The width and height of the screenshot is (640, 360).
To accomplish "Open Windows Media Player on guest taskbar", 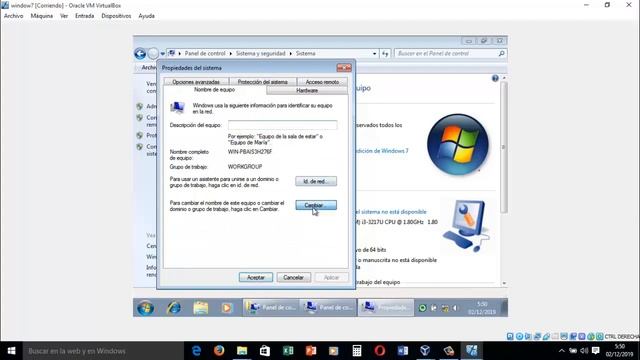I will click(227, 308).
